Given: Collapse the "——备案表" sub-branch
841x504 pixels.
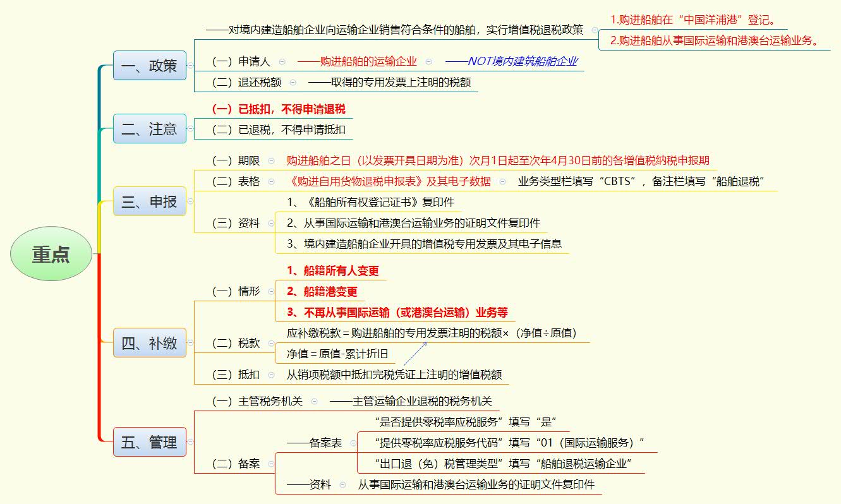Looking at the screenshot, I should click(x=353, y=443).
